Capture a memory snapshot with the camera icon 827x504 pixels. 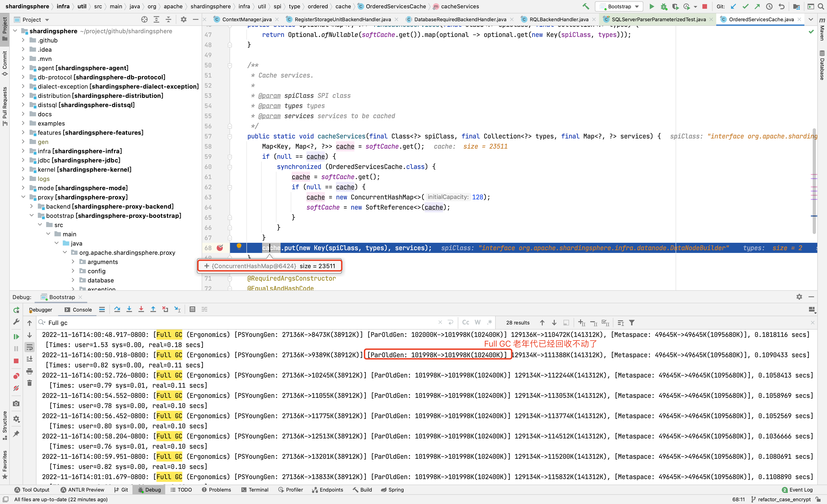(x=16, y=404)
